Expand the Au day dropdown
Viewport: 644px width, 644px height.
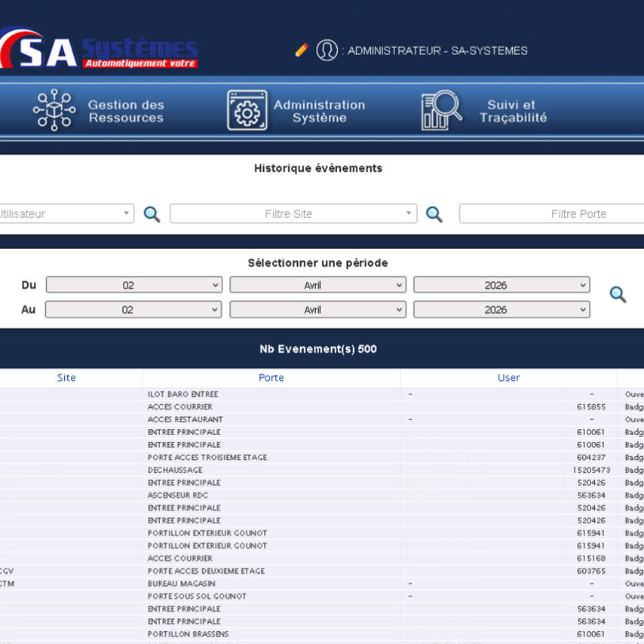133,310
